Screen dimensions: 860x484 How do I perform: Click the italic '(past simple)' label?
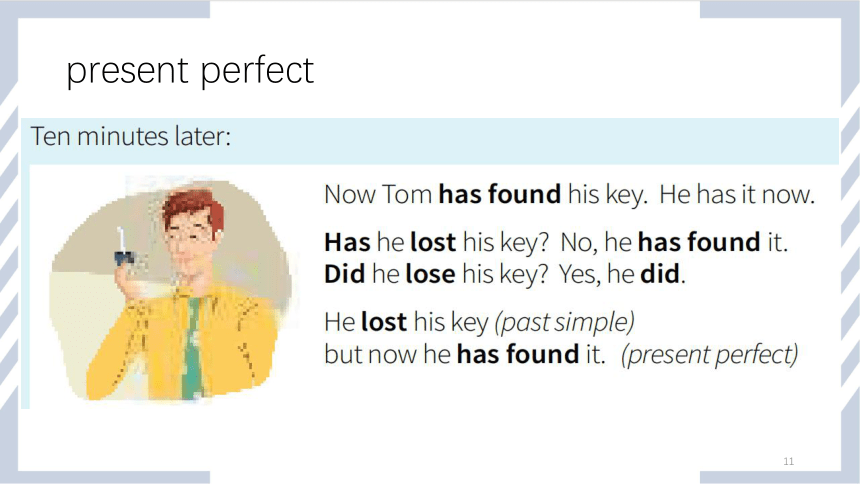[x=564, y=323]
